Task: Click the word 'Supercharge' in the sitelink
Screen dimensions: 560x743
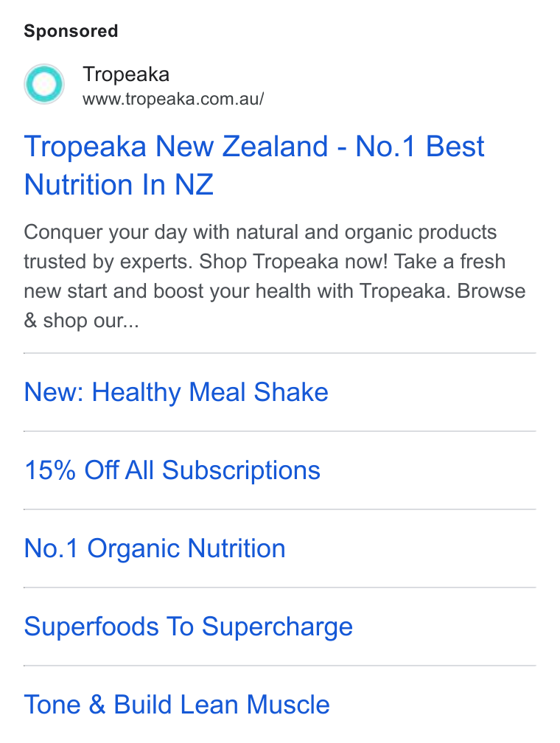Action: (x=277, y=627)
